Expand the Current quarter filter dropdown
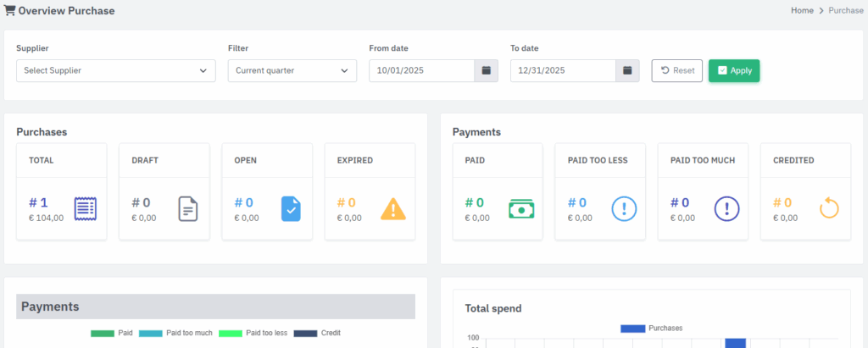Image resolution: width=868 pixels, height=348 pixels. (292, 70)
